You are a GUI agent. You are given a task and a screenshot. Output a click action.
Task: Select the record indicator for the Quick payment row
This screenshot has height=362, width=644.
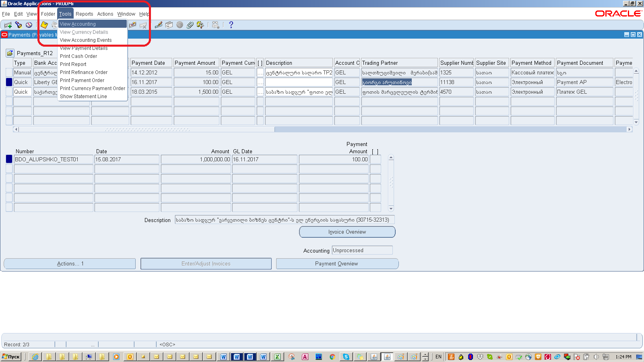point(8,82)
